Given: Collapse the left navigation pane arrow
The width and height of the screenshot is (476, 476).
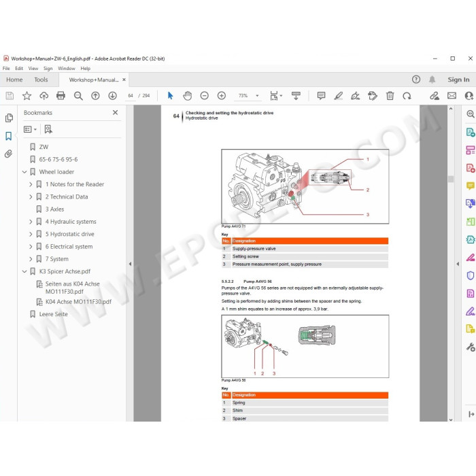Looking at the screenshot, I should point(130,264).
